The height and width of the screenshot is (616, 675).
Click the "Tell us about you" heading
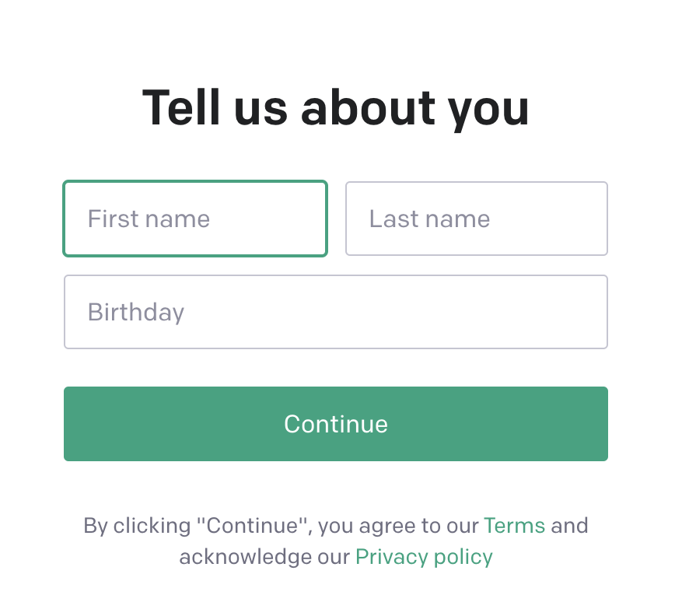[x=335, y=107]
